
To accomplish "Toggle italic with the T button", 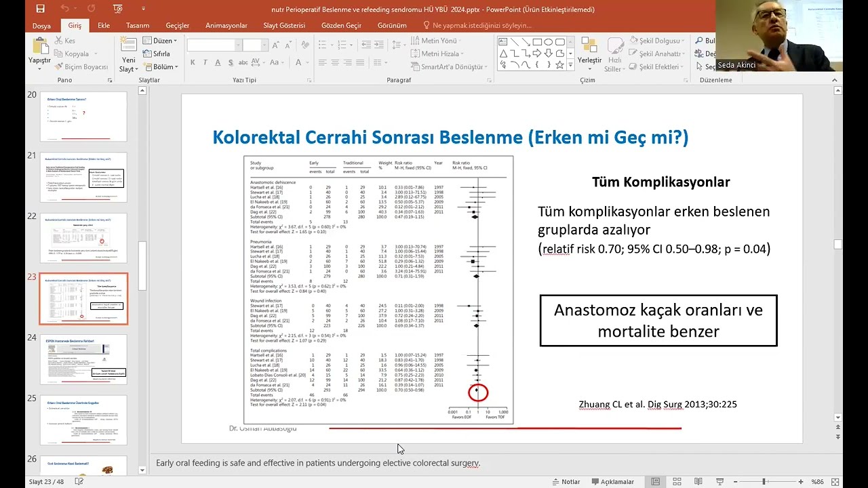I will point(205,62).
